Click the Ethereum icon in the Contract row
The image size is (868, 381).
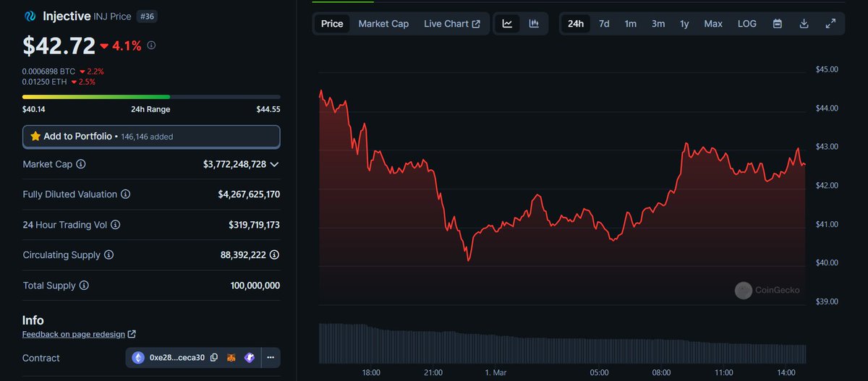139,358
